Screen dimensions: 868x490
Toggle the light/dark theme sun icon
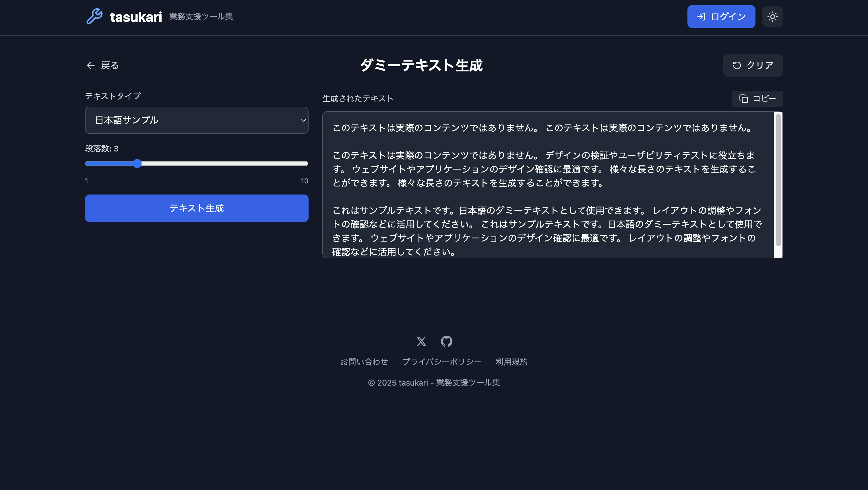[x=772, y=17]
